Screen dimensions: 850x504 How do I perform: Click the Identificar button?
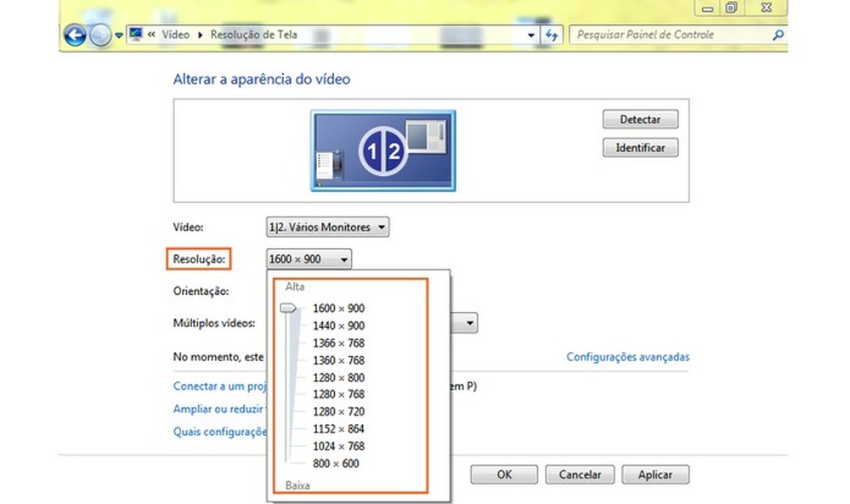(x=640, y=147)
